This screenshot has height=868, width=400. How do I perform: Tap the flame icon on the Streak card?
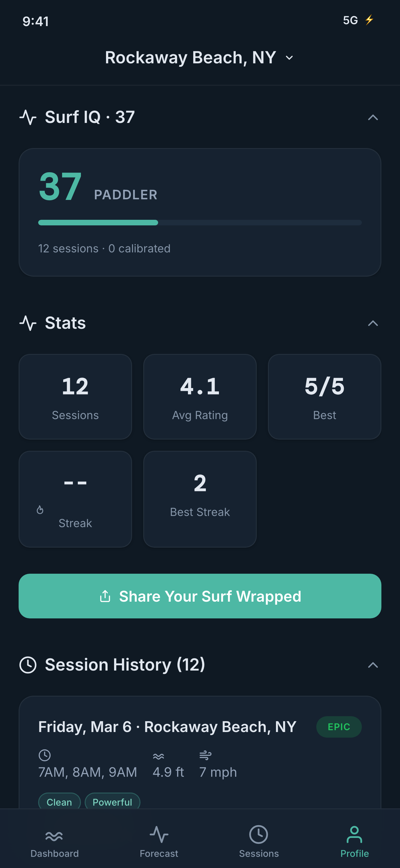(x=40, y=510)
